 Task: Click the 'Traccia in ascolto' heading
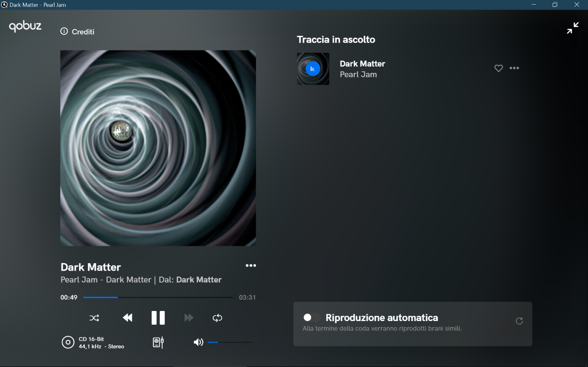point(336,40)
